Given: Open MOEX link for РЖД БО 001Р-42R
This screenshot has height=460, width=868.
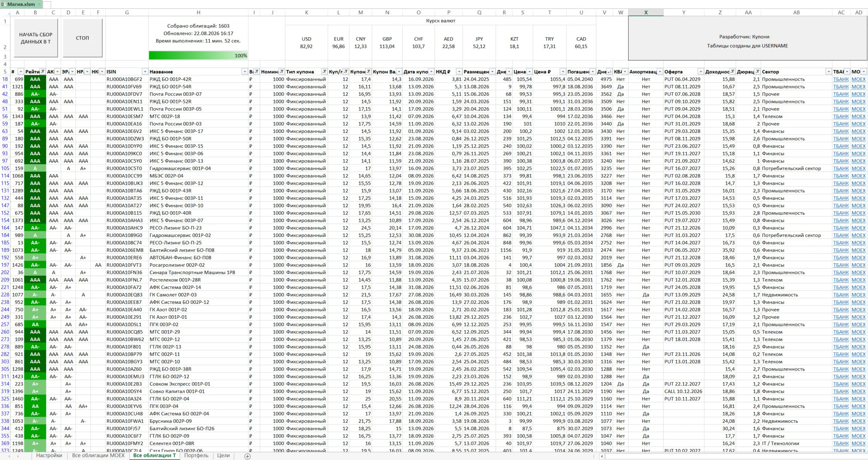Looking at the screenshot, I should pos(858,79).
